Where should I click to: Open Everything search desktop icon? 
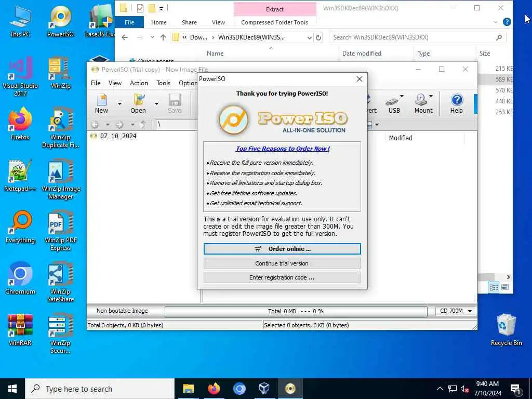pos(20,227)
